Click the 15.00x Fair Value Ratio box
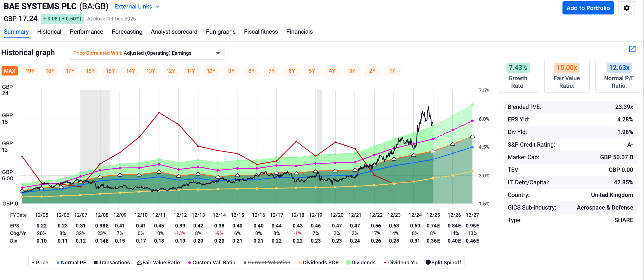 [x=567, y=76]
